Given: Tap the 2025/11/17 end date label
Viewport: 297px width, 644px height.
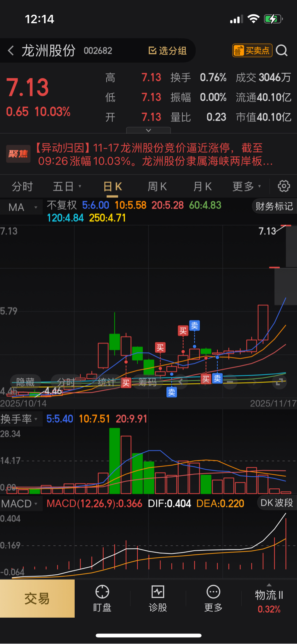Looking at the screenshot, I should tap(273, 404).
